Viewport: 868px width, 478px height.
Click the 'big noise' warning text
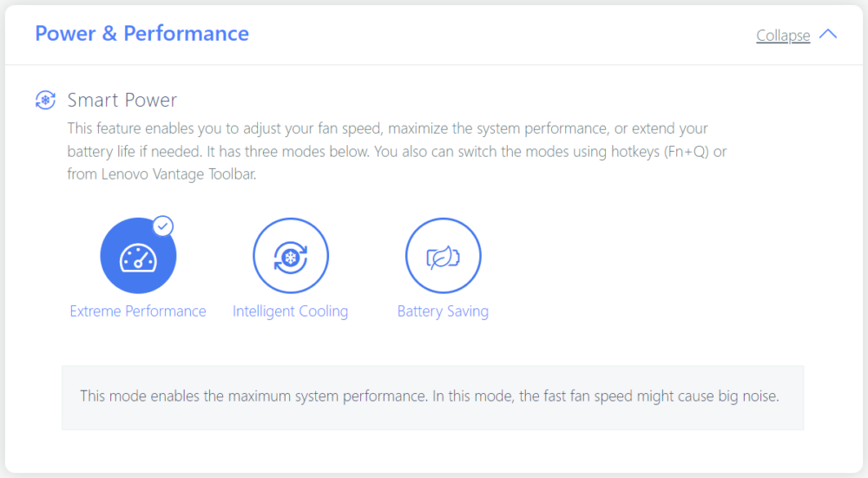tap(749, 396)
